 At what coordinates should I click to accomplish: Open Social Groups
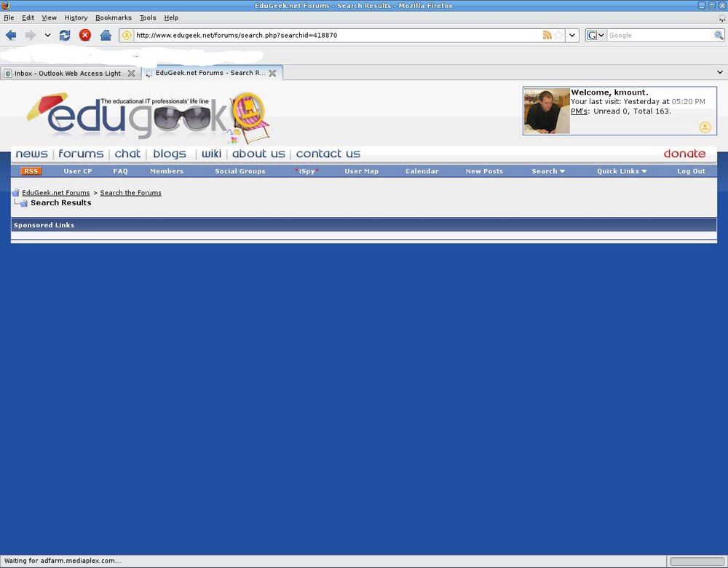(240, 171)
